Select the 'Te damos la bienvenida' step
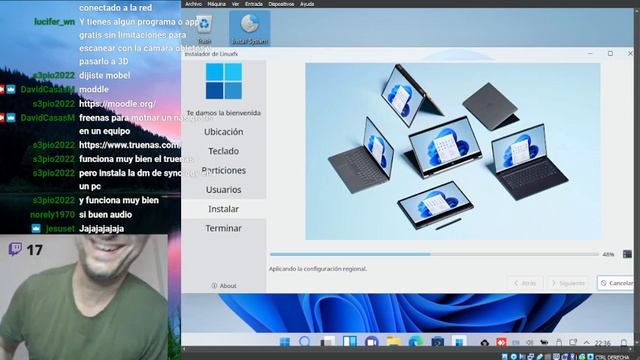 pos(224,113)
